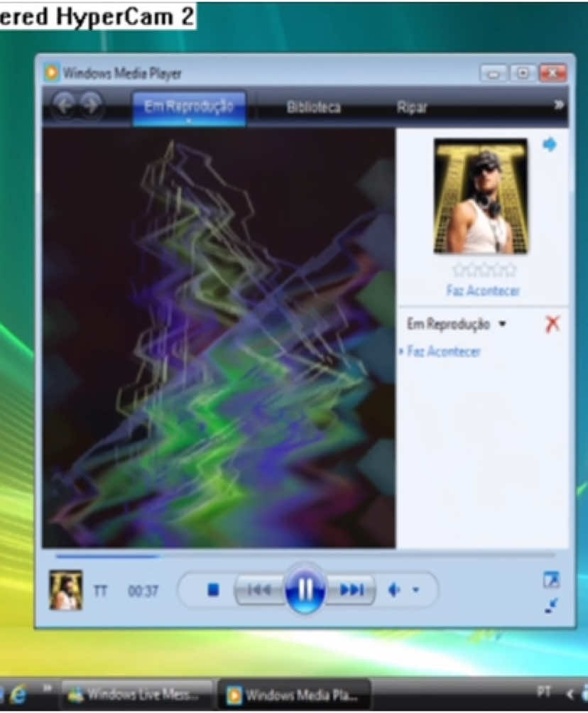Switch to full screen view icon
The width and height of the screenshot is (588, 713).
point(552,579)
